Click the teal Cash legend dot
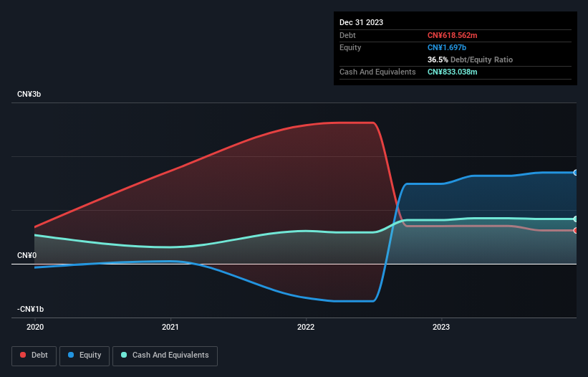Image resolution: width=588 pixels, height=377 pixels. [x=124, y=355]
